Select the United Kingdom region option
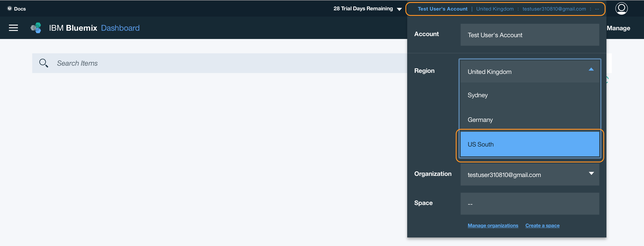 (x=530, y=71)
